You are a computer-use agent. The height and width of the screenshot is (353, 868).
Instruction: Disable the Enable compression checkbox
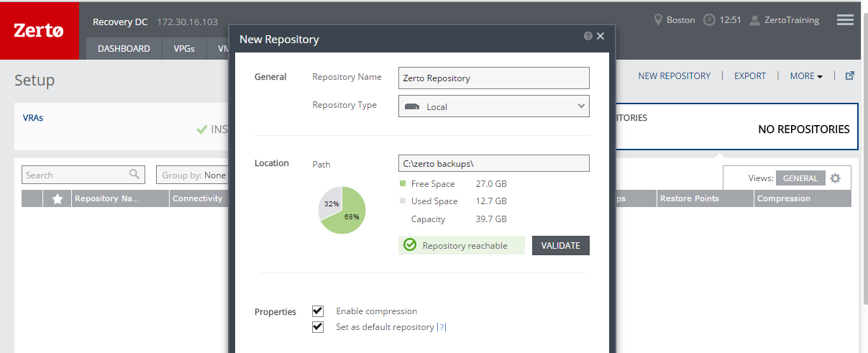pos(318,311)
